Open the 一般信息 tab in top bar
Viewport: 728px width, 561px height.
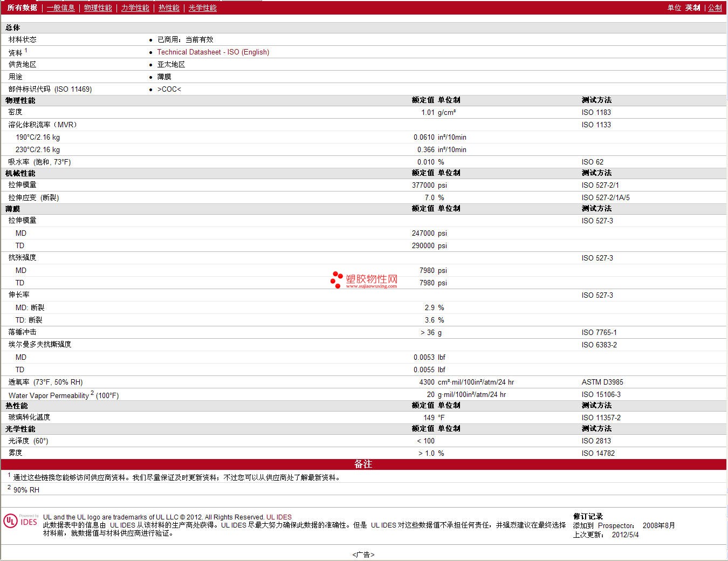coord(60,8)
